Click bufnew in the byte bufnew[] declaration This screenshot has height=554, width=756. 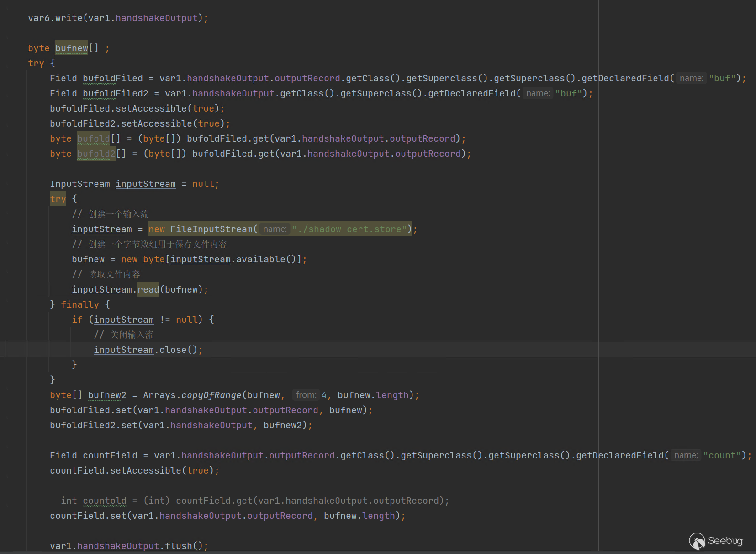tap(72, 48)
